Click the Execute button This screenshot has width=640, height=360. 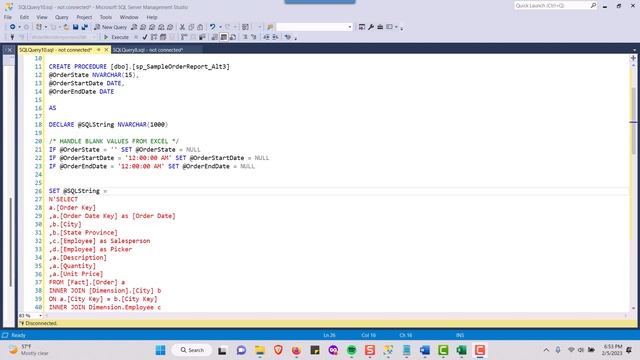tap(116, 37)
